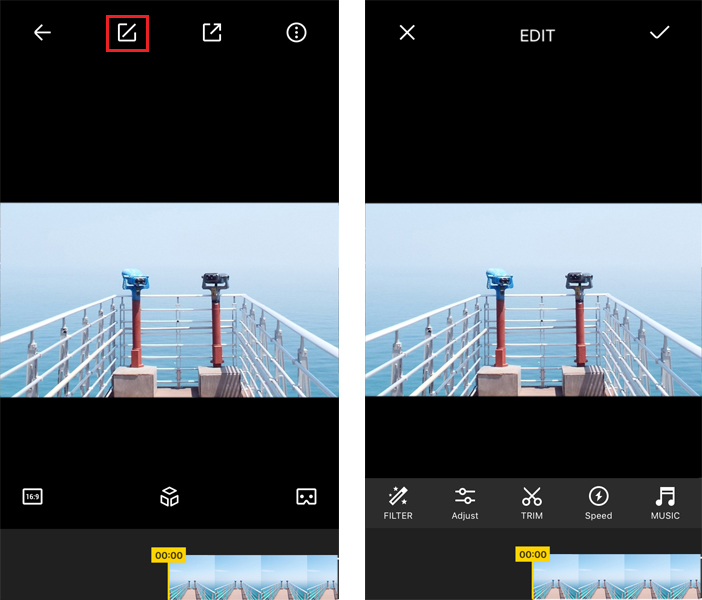Select the TRIM scissors tool

pyautogui.click(x=531, y=503)
